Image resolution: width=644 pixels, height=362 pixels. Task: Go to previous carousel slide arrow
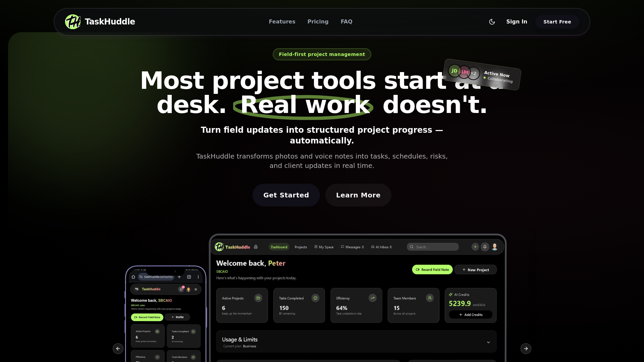(x=118, y=349)
